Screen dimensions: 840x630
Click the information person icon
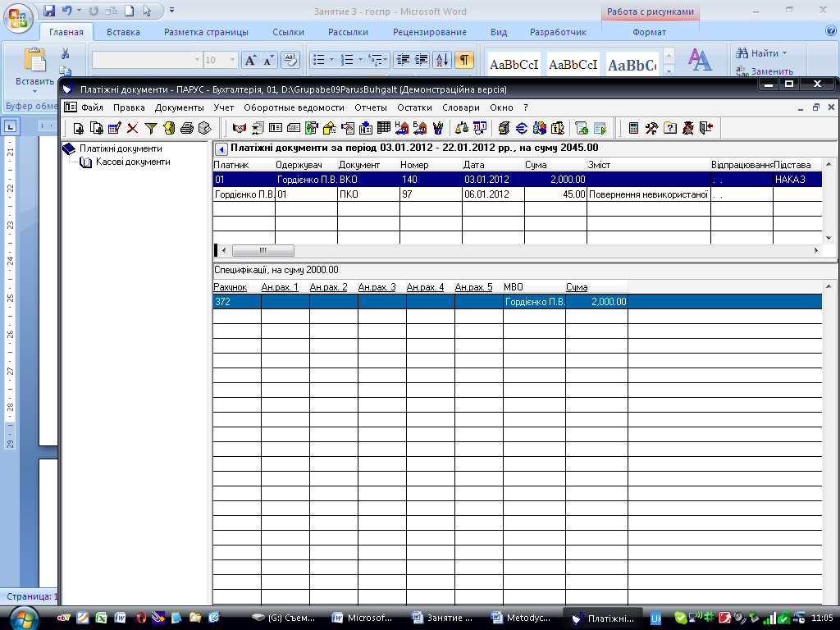(x=558, y=129)
